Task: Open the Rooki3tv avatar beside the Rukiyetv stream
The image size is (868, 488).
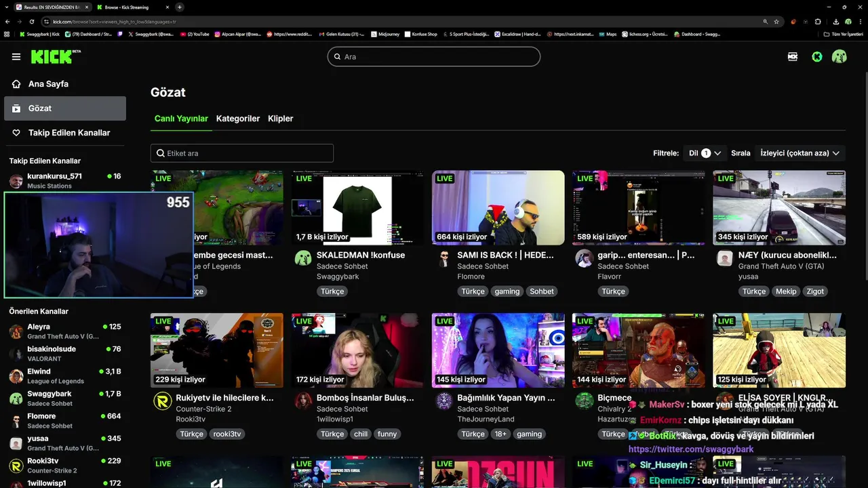Action: (162, 401)
